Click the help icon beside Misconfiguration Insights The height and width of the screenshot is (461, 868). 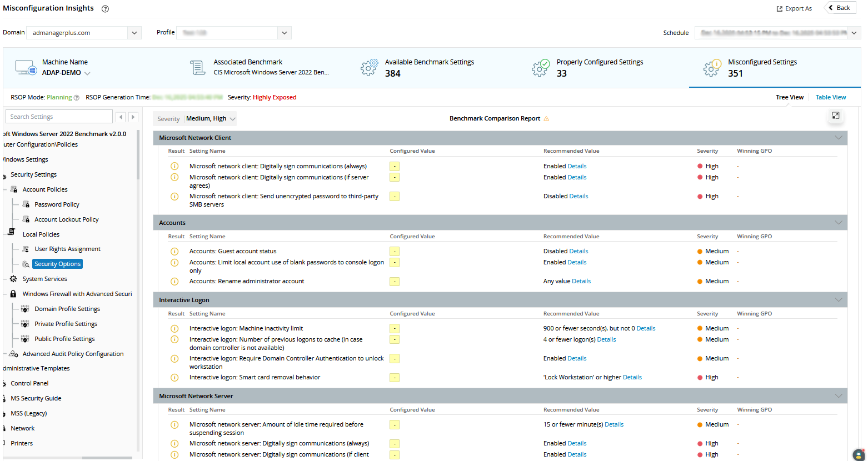105,9
